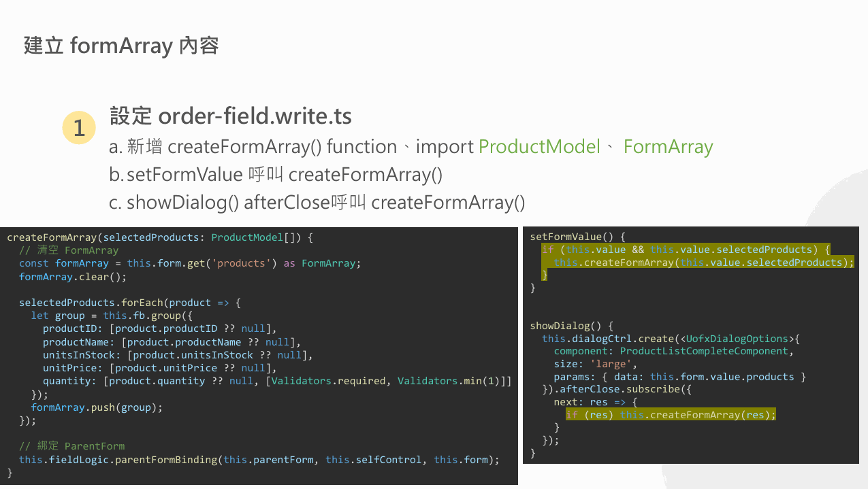Click the parentFormBinding code line
The height and width of the screenshot is (489, 868).
(259, 460)
